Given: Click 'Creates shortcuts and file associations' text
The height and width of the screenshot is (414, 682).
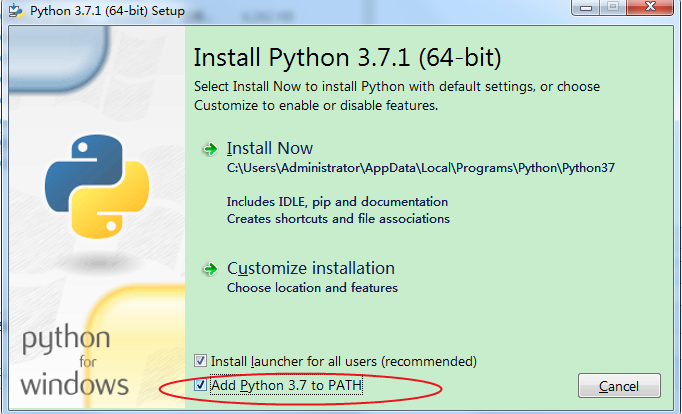Looking at the screenshot, I should [338, 218].
